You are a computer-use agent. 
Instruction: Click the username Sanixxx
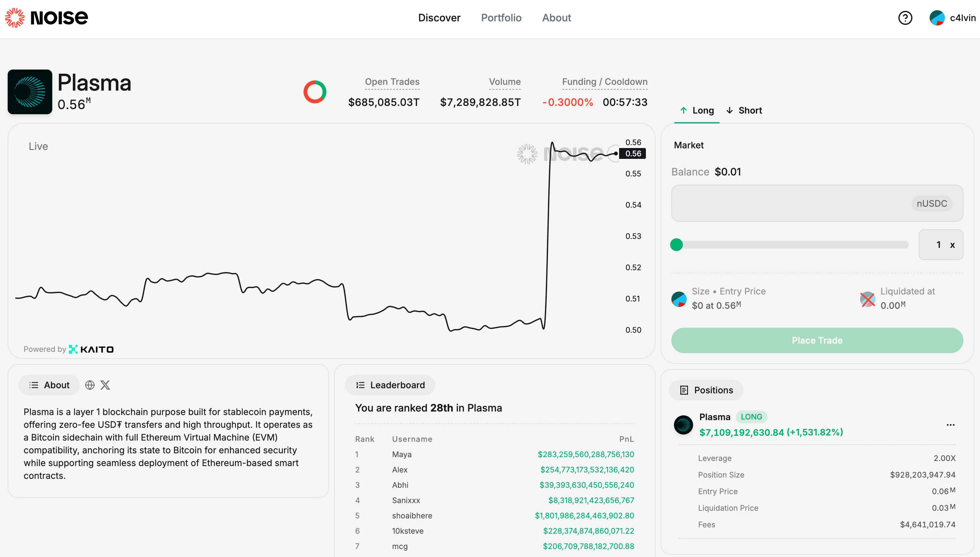[406, 501]
